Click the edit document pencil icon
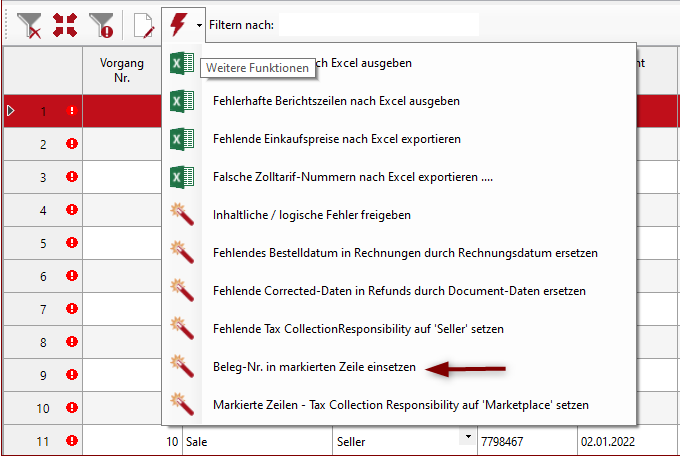This screenshot has height=457, width=680. (143, 25)
